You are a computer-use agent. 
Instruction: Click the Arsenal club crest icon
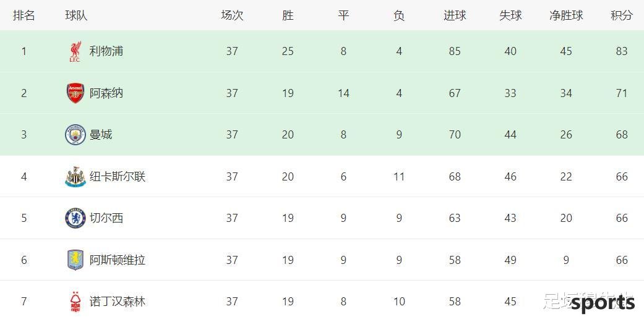pyautogui.click(x=75, y=93)
